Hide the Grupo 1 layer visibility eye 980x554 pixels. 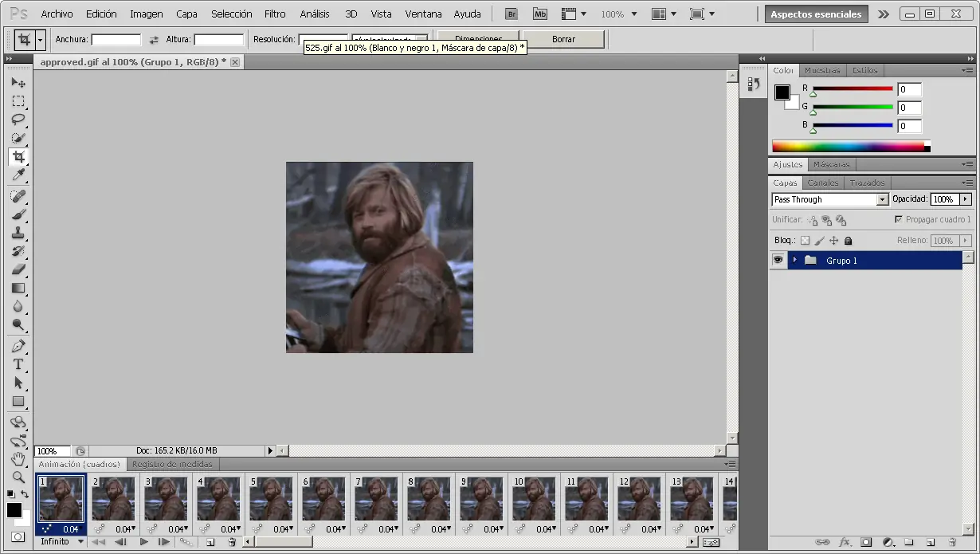tap(778, 261)
